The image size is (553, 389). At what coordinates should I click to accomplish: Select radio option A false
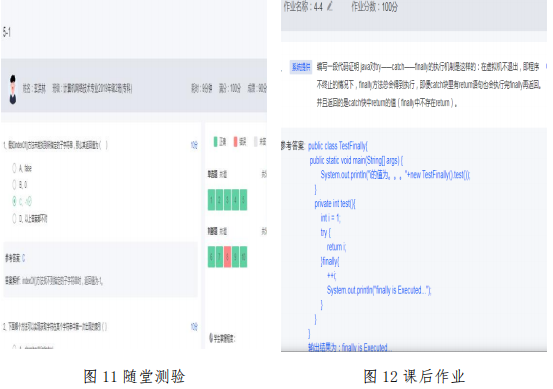pyautogui.click(x=14, y=168)
